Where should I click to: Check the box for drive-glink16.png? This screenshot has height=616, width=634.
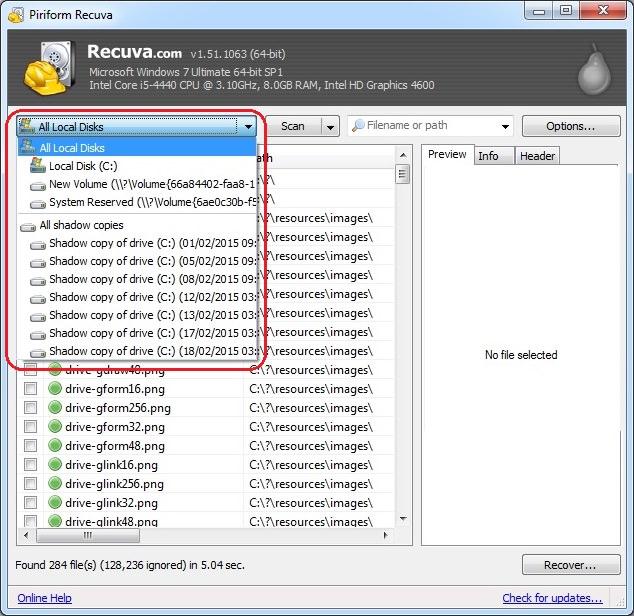(30, 465)
